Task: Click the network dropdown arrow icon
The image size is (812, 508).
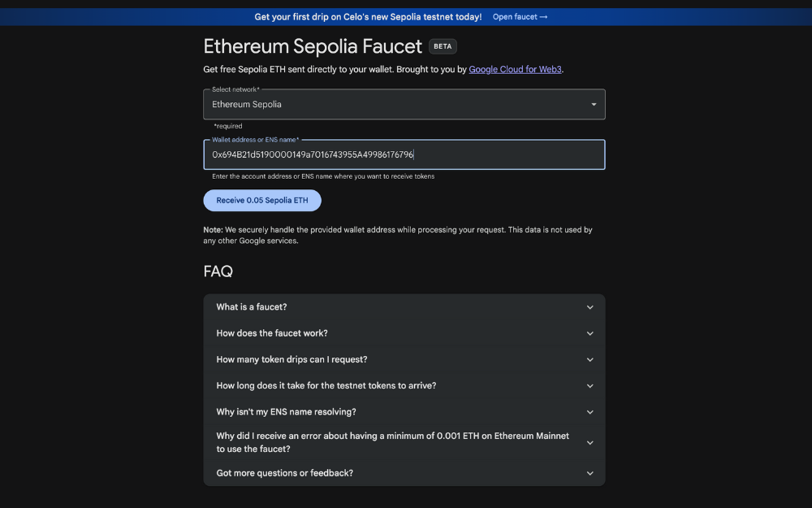Action: point(594,105)
